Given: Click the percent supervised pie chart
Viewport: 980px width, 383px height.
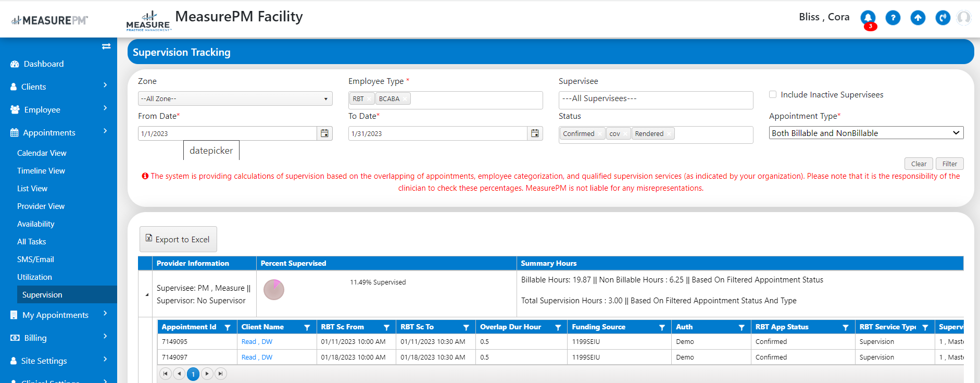Looking at the screenshot, I should tap(274, 290).
